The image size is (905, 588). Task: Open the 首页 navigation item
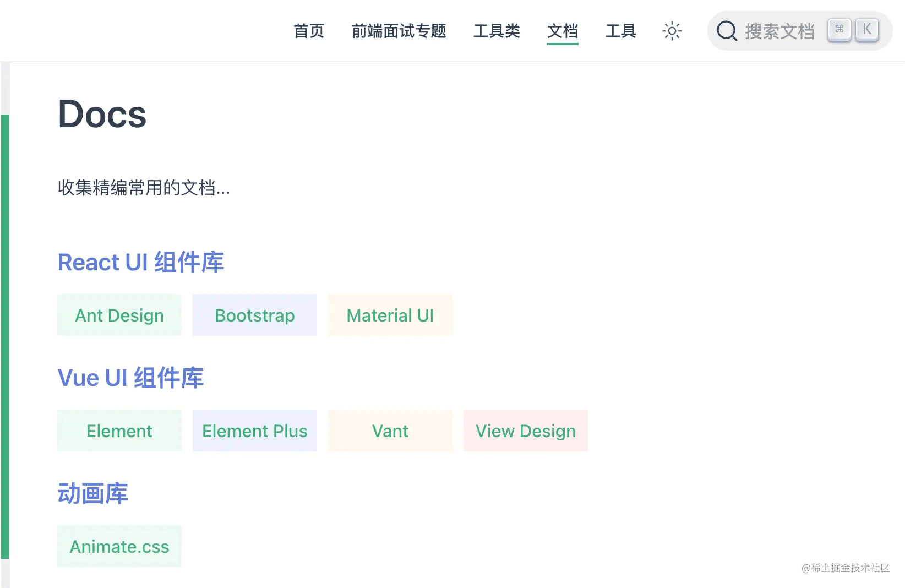(x=309, y=31)
